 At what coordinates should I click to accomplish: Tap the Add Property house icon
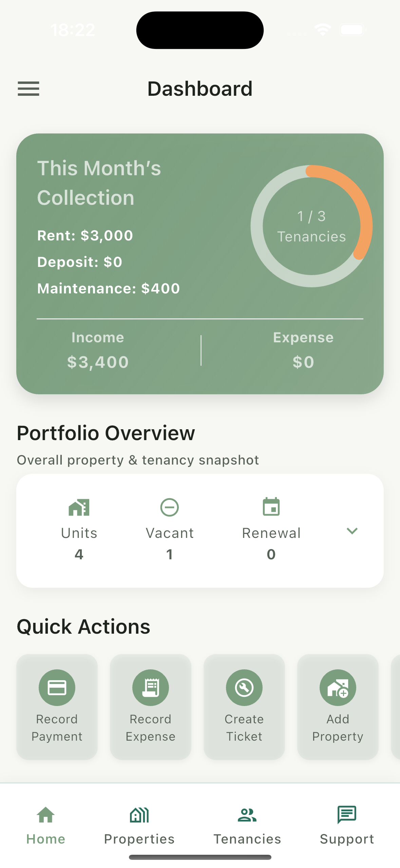[338, 687]
